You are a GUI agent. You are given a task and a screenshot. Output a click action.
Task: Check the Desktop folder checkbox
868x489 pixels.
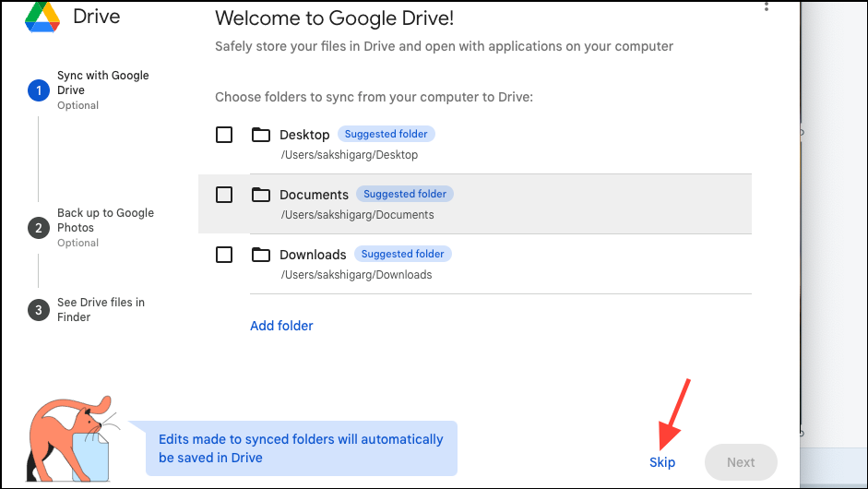point(224,135)
